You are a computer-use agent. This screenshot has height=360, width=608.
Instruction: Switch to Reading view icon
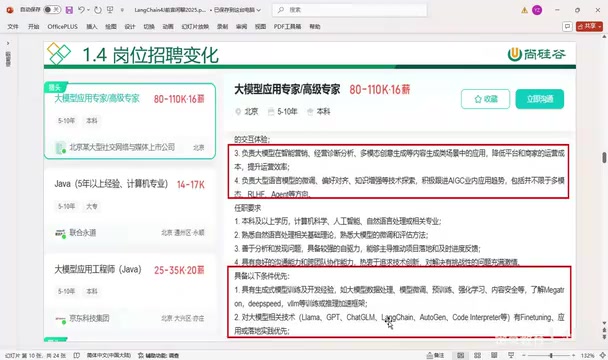tap(494, 355)
